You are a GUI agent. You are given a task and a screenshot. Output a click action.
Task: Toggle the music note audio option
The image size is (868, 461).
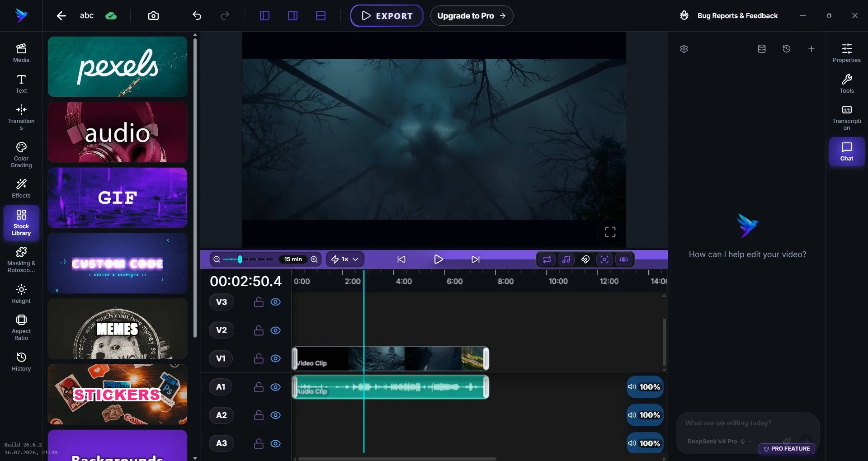(x=566, y=259)
